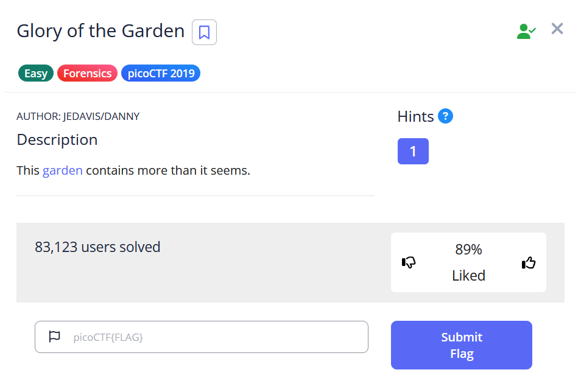Click the 83,123 users solved text

(97, 247)
